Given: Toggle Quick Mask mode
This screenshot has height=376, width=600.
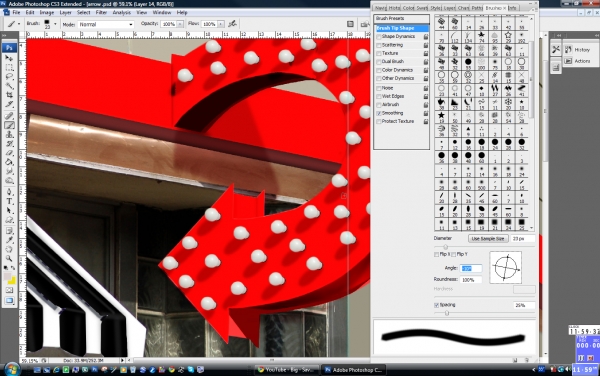Looking at the screenshot, I should 9,291.
